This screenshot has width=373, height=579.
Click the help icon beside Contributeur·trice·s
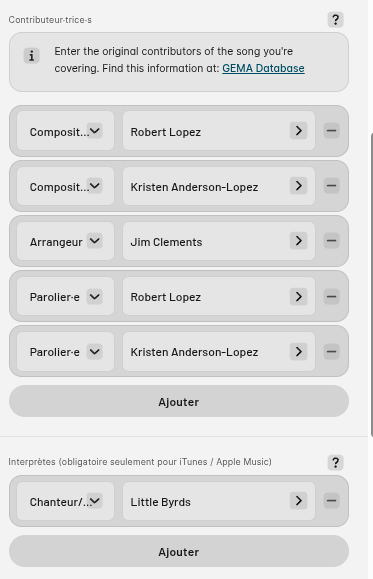pyautogui.click(x=335, y=20)
